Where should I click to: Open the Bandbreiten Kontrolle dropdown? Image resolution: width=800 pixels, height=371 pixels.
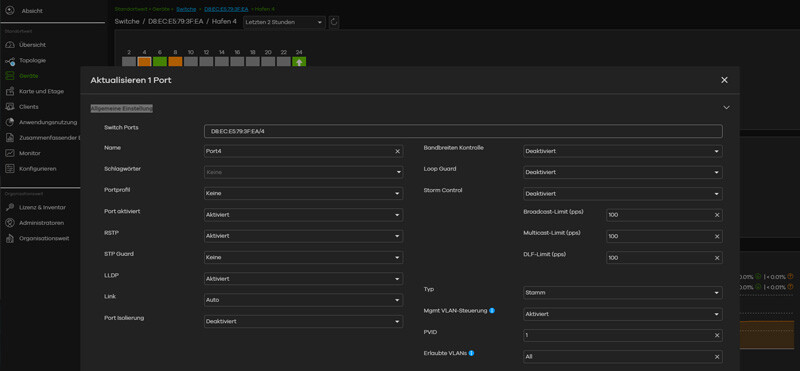tap(623, 151)
